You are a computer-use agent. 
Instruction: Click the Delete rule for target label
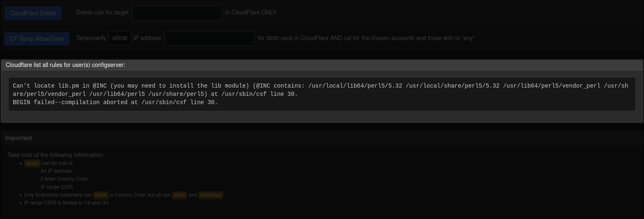coord(102,12)
